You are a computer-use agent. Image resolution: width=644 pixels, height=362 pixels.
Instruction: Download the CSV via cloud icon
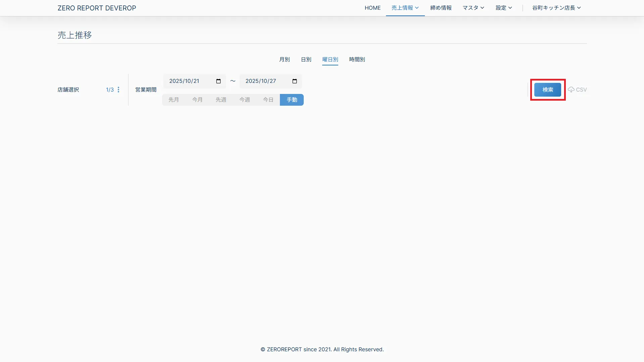tap(577, 90)
